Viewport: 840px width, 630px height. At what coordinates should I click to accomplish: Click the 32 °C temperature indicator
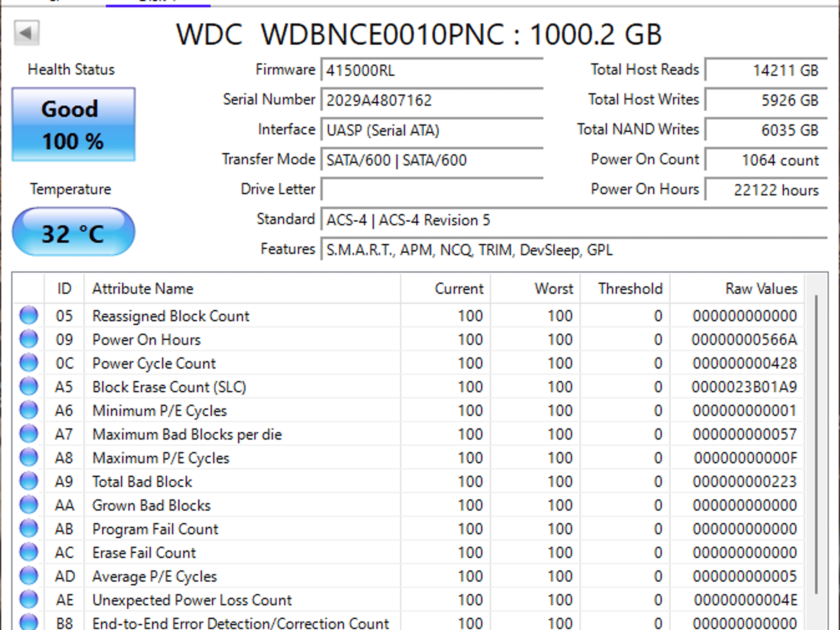click(73, 232)
